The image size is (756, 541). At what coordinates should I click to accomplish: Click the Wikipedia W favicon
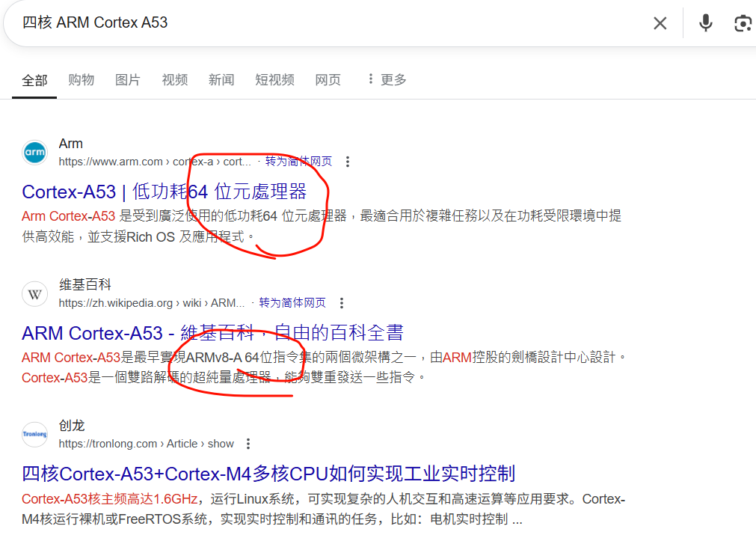(34, 294)
